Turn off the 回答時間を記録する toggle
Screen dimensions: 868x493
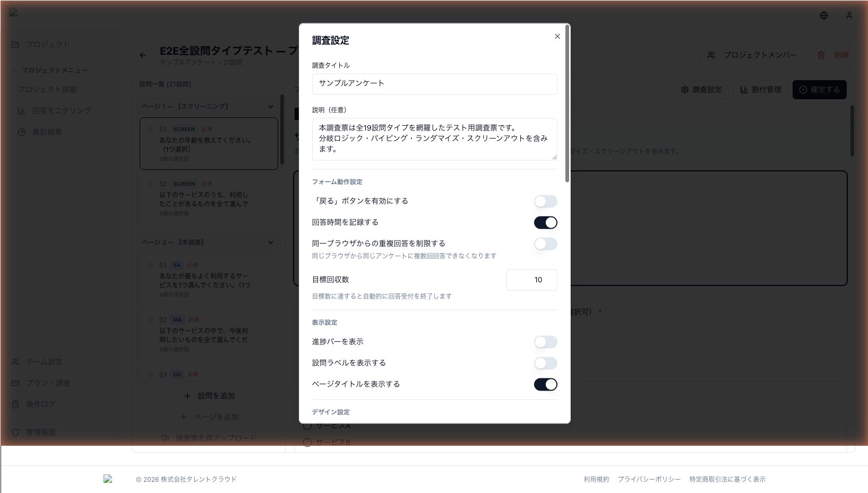[x=545, y=223]
